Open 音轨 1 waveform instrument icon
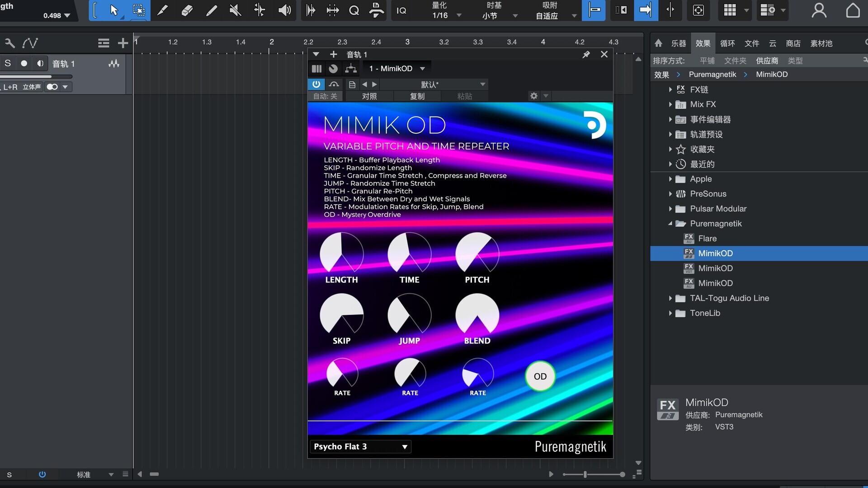 (x=114, y=64)
